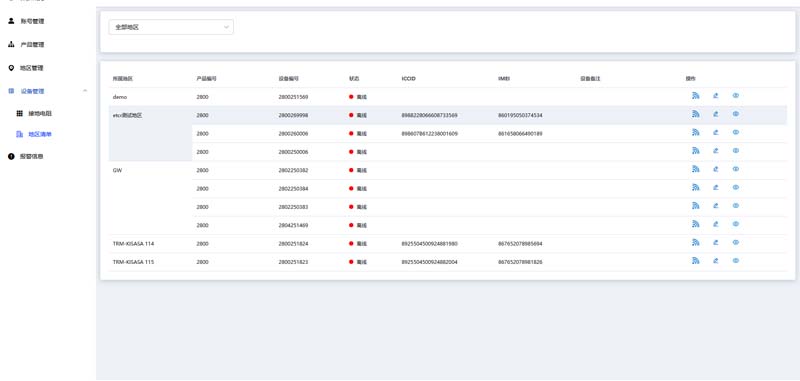The height and width of the screenshot is (381, 800).
Task: Collapse the 设备管理 sidebar submenu arrow
Action: [85, 91]
